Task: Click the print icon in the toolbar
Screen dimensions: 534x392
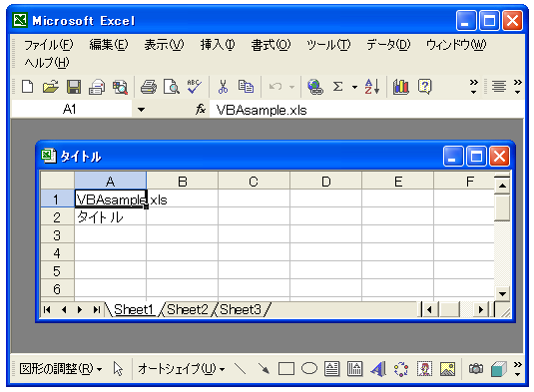Action: tap(149, 87)
